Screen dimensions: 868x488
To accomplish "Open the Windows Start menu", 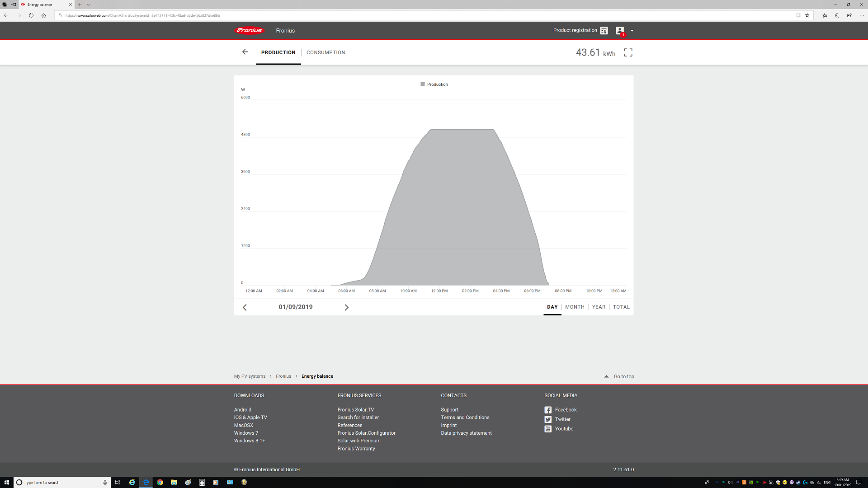I will [7, 482].
